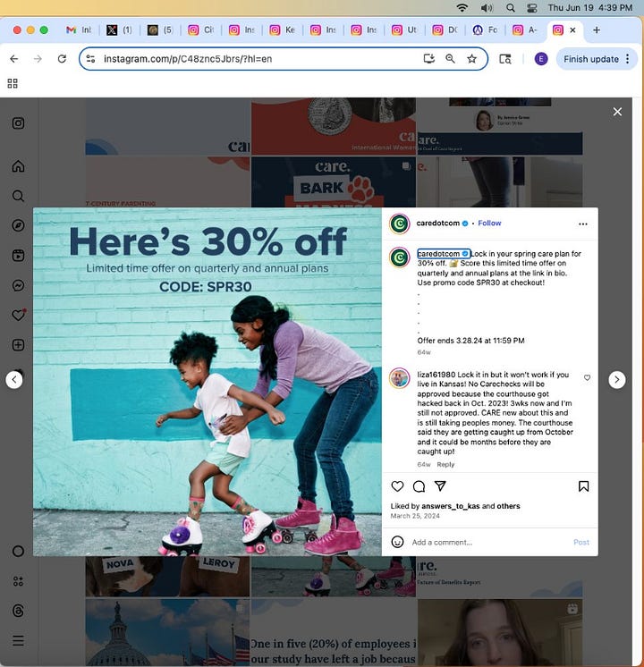This screenshot has height=667, width=644.
Task: Reply to liza161980's comment
Action: [x=445, y=465]
